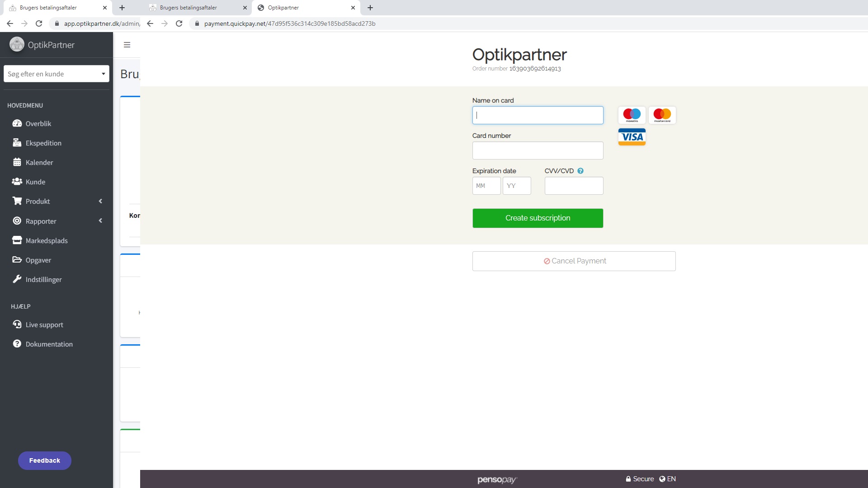Screen dimensions: 868x488
Task: Change language via EN globe selector
Action: point(667,479)
